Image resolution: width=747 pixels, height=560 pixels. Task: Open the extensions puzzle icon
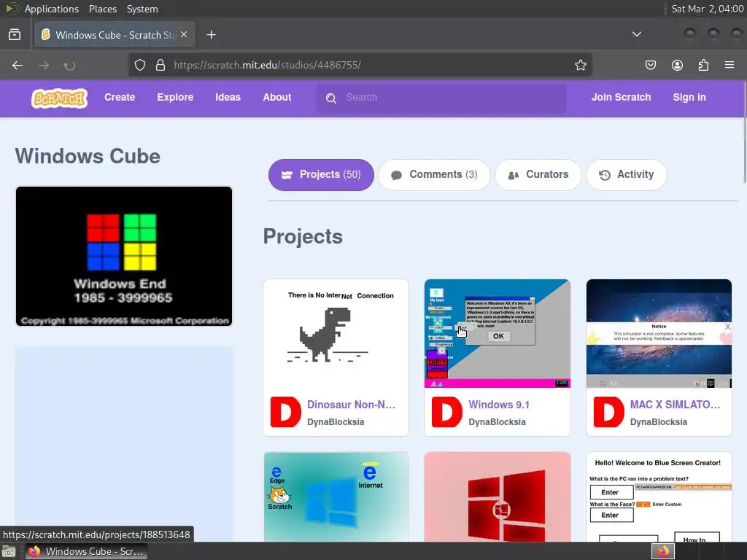click(x=703, y=65)
